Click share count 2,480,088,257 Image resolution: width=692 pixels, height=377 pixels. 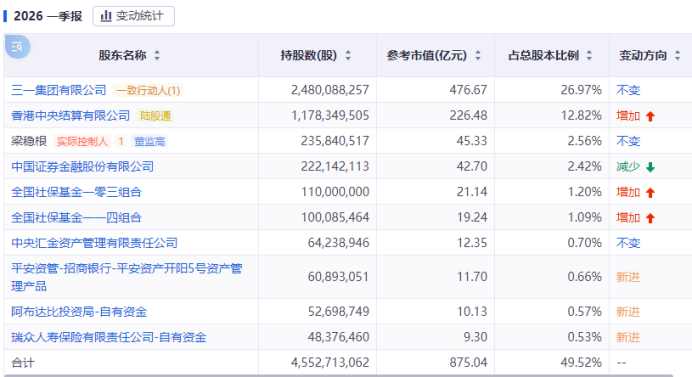tap(330, 90)
